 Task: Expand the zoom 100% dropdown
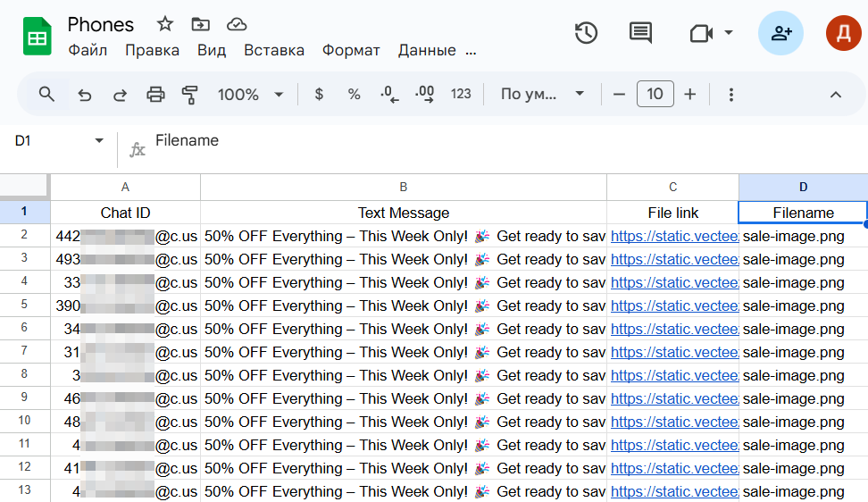(251, 95)
